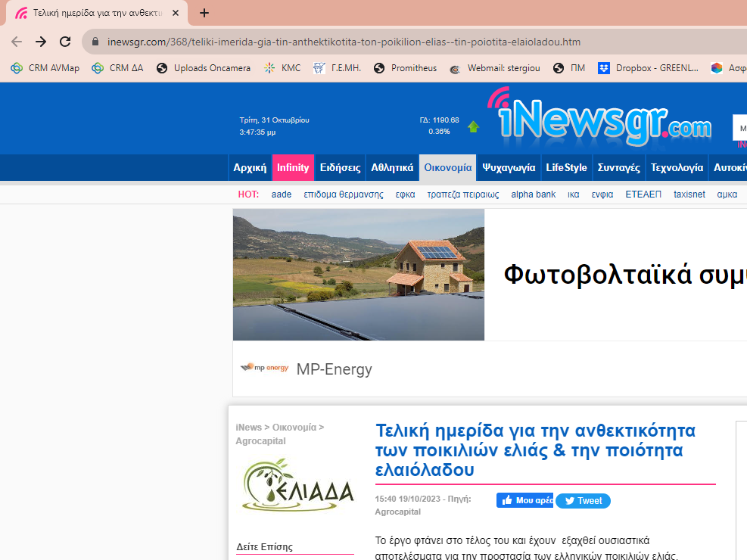The height and width of the screenshot is (560, 747).
Task: Click the browser Back arrow
Action: [17, 42]
